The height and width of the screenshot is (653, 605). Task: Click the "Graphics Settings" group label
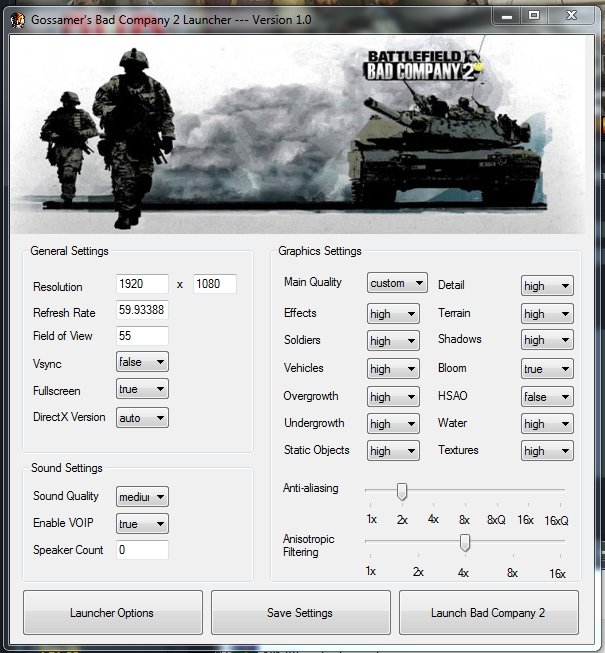pyautogui.click(x=320, y=251)
